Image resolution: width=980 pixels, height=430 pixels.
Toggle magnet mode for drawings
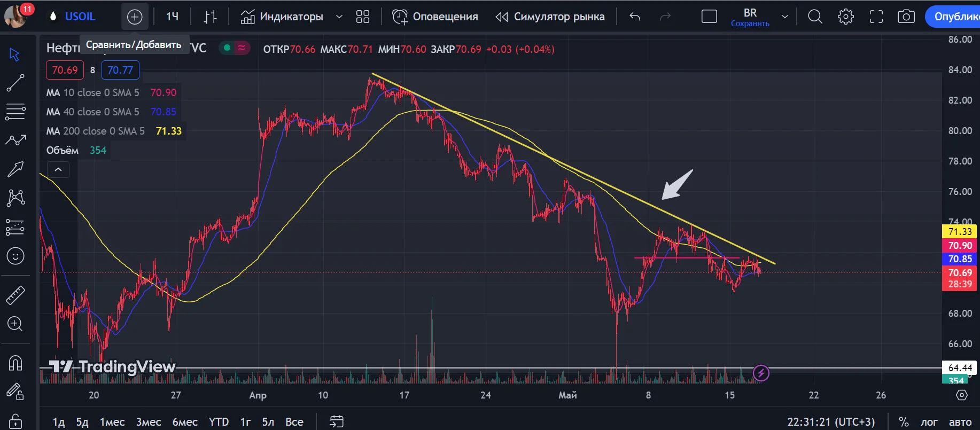[x=15, y=363]
